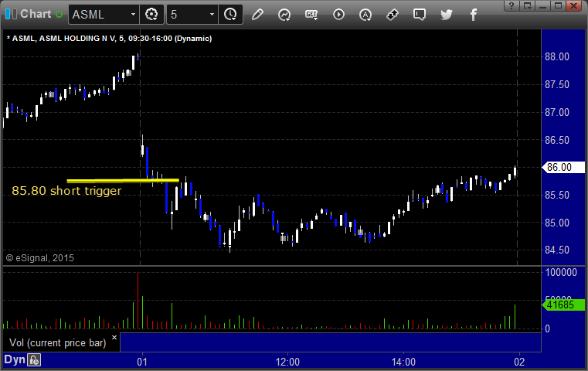Close the Vol study panel X
This screenshot has width=588, height=371.
pyautogui.click(x=114, y=337)
